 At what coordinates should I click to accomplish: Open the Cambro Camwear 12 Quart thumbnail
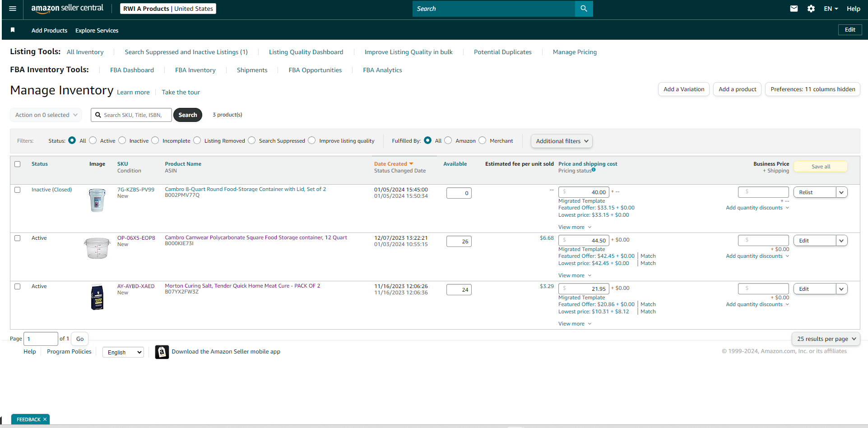pyautogui.click(x=97, y=248)
